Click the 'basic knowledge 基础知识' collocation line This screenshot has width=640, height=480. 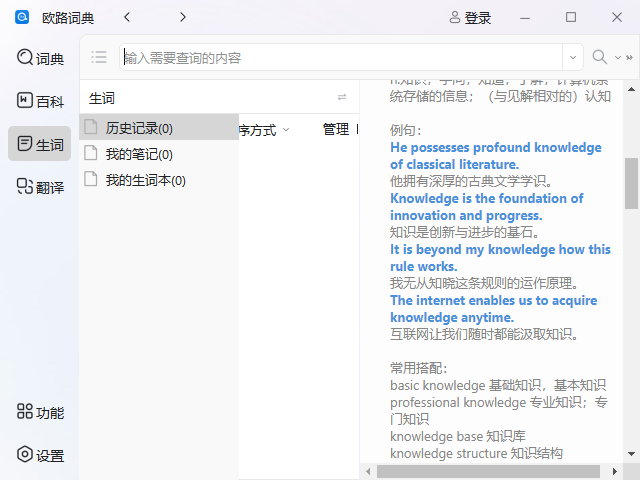click(498, 385)
